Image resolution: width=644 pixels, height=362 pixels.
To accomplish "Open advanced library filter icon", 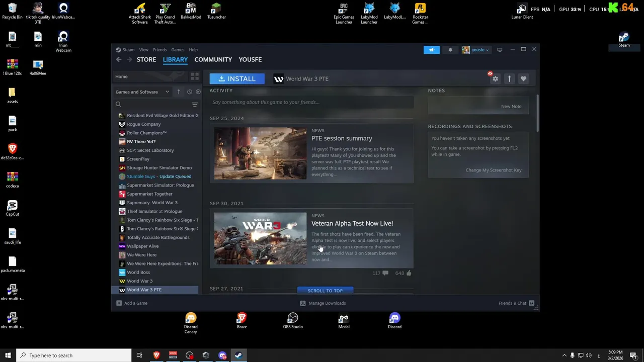I will tap(195, 105).
